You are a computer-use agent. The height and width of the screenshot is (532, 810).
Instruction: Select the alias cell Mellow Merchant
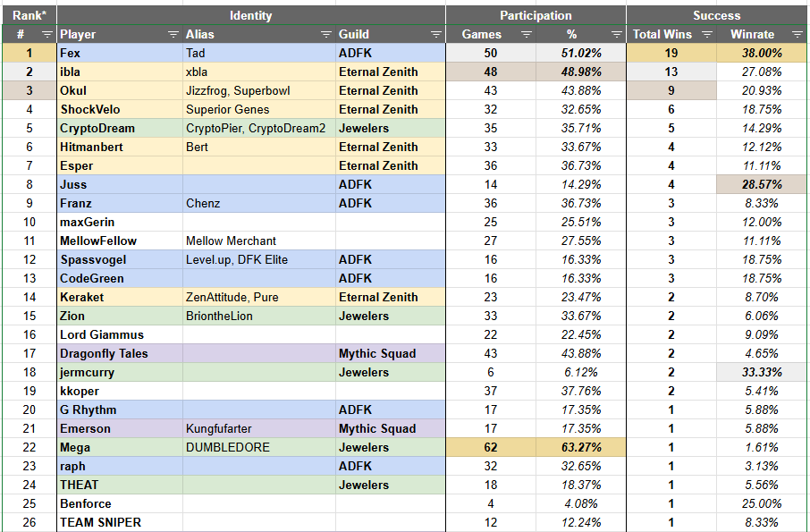click(x=259, y=241)
